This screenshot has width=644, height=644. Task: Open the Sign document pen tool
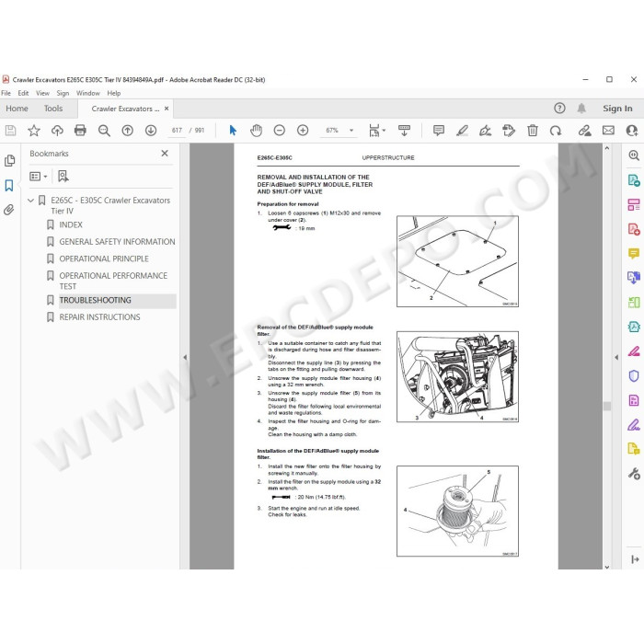click(486, 131)
